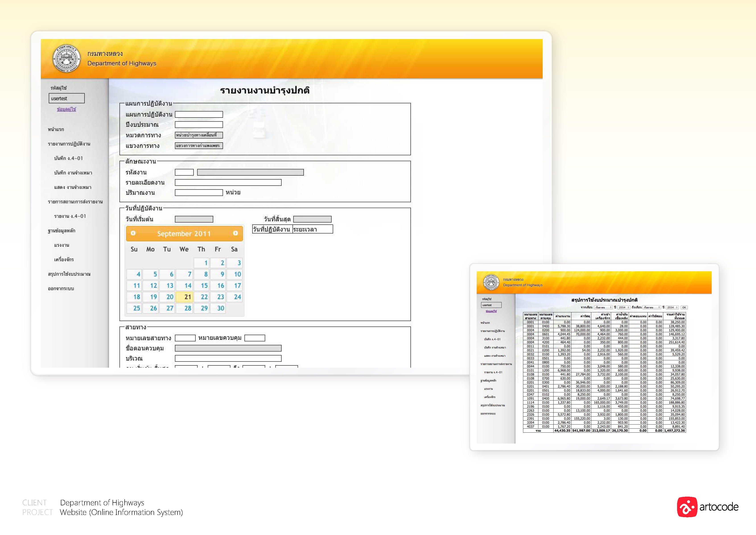756x535 pixels.
Task: Click the usertest field in summary window
Action: click(x=491, y=305)
